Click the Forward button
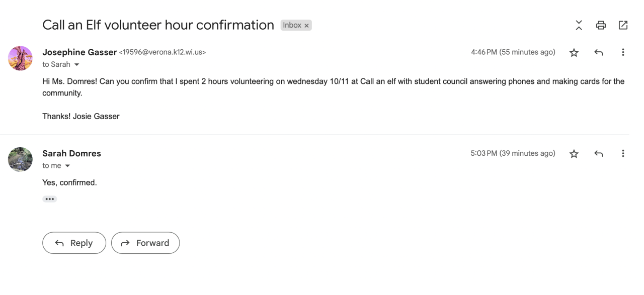Image resolution: width=644 pixels, height=295 pixels. tap(145, 243)
